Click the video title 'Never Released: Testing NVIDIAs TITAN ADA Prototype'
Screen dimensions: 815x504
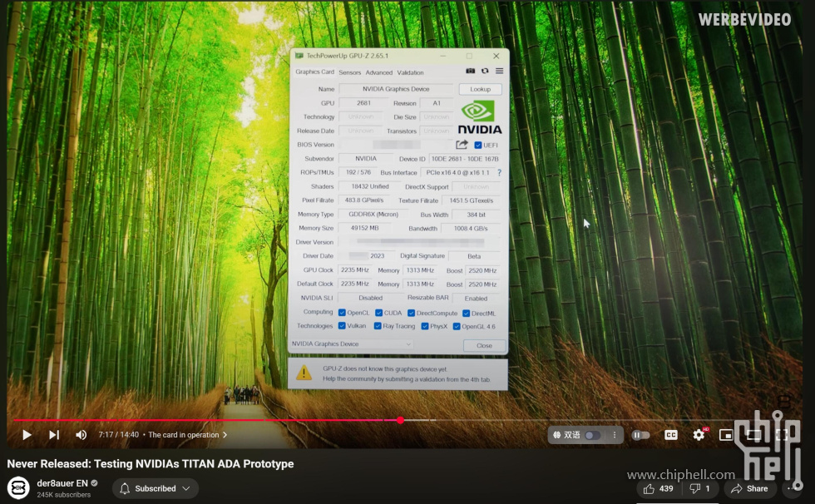click(x=151, y=464)
